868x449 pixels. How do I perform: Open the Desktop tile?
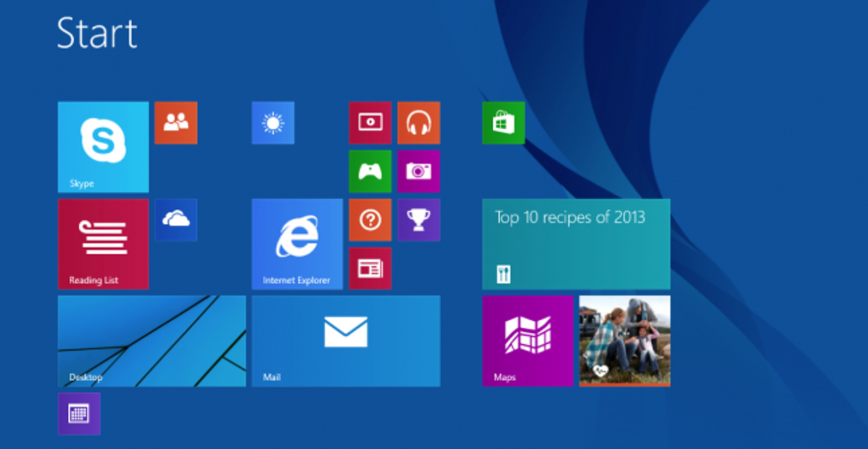pos(152,341)
